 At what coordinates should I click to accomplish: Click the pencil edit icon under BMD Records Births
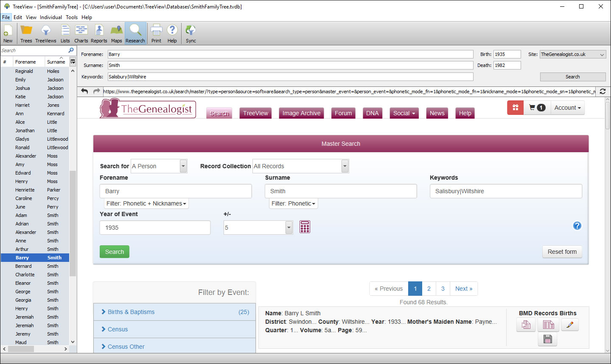570,325
